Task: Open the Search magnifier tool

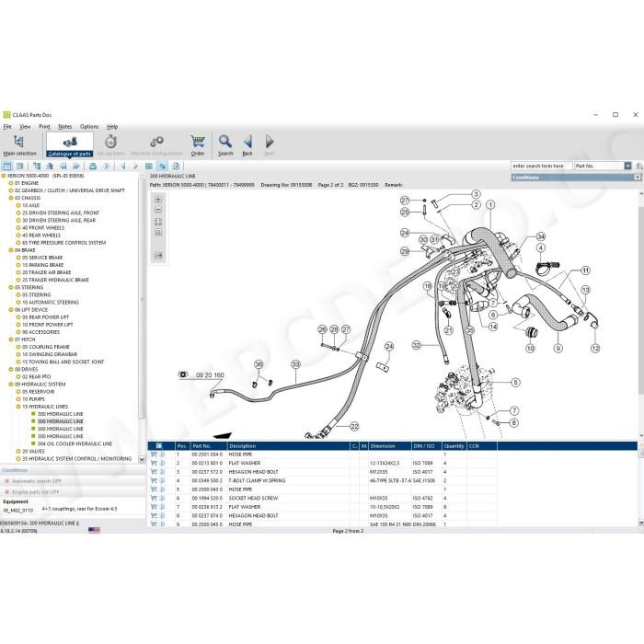Action: (225, 145)
